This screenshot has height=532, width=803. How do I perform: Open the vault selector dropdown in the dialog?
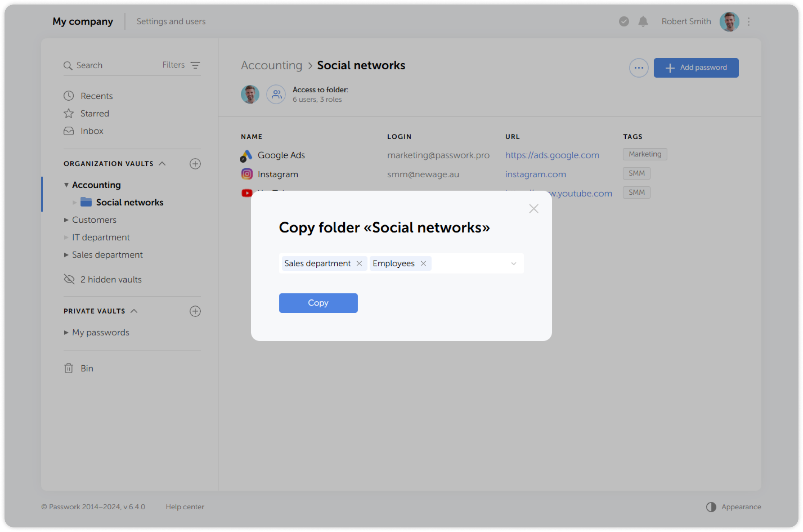click(x=513, y=263)
